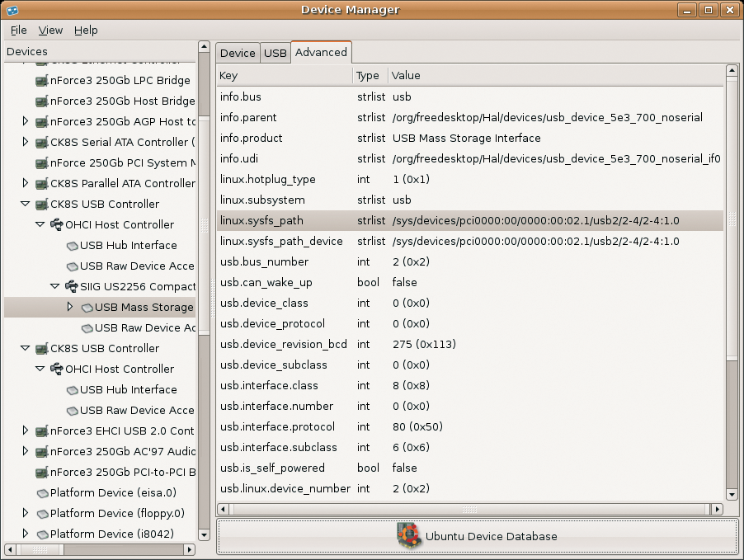
Task: Select the Advanced tab
Action: point(321,52)
